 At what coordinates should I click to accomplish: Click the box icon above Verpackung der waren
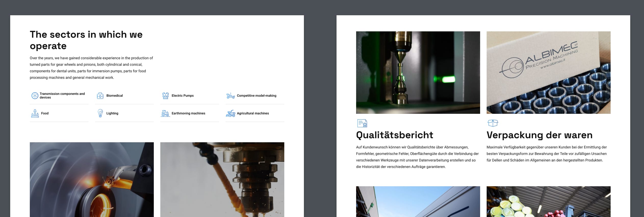(493, 123)
